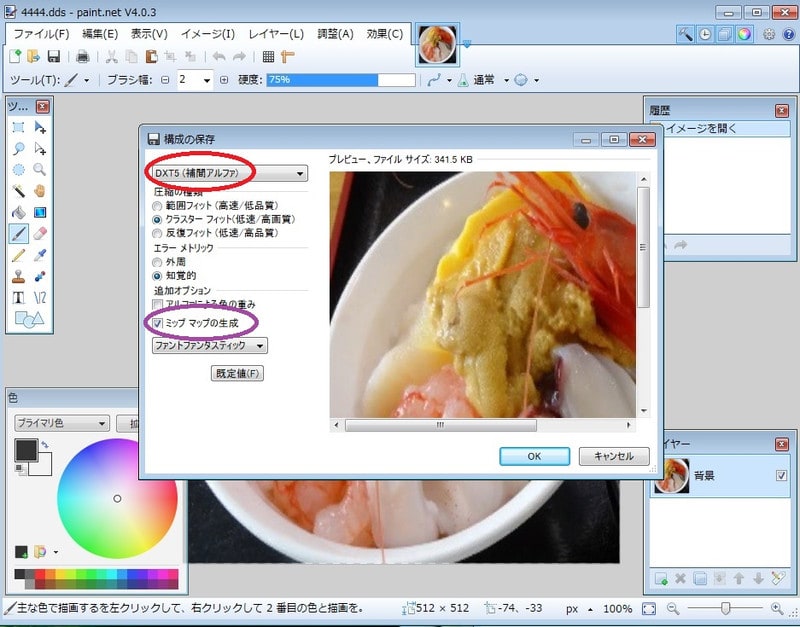Open the DXT5 (補間アルファ) compression dropdown

click(297, 172)
